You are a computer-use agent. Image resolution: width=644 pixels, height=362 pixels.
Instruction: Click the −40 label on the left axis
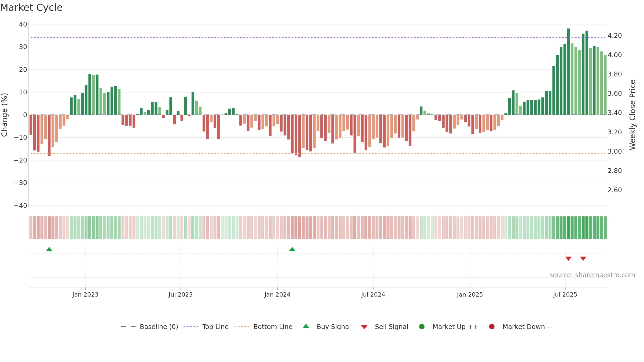coord(21,206)
